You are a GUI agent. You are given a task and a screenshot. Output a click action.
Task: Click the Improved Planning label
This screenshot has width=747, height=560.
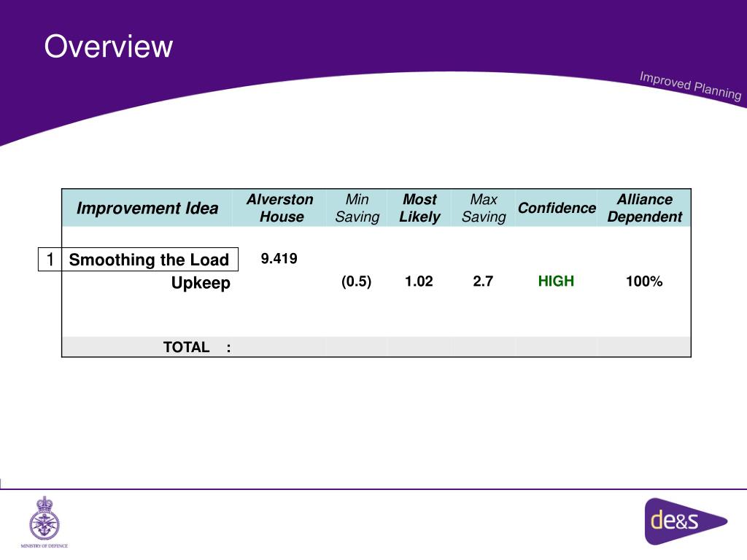coord(690,86)
